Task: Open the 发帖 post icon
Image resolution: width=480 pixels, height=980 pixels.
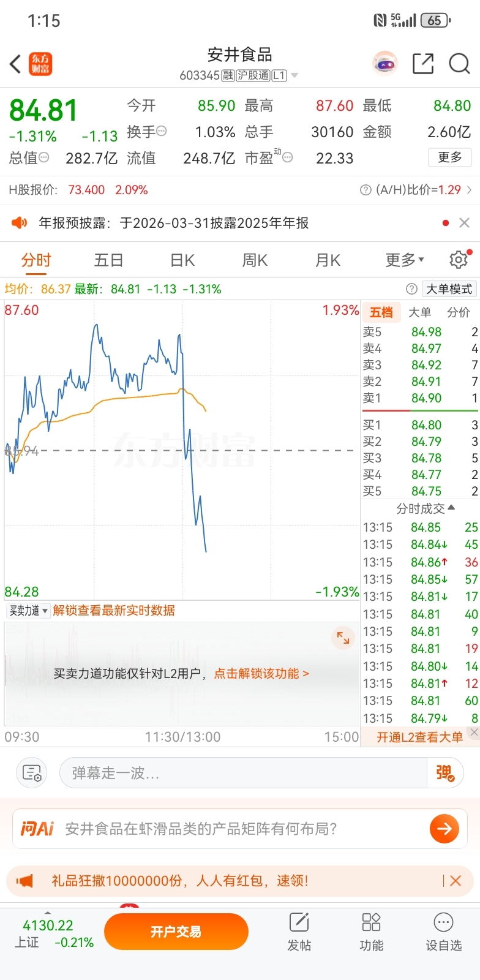Action: [x=299, y=931]
